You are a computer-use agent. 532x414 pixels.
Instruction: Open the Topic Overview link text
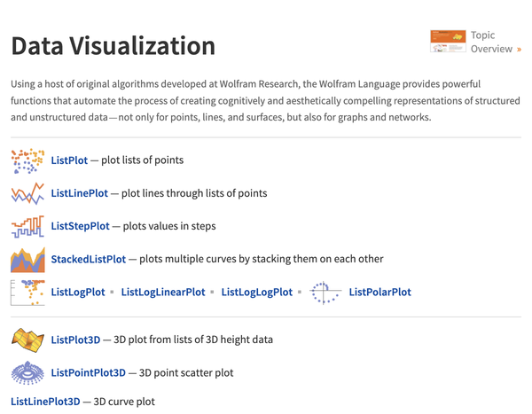point(491,42)
